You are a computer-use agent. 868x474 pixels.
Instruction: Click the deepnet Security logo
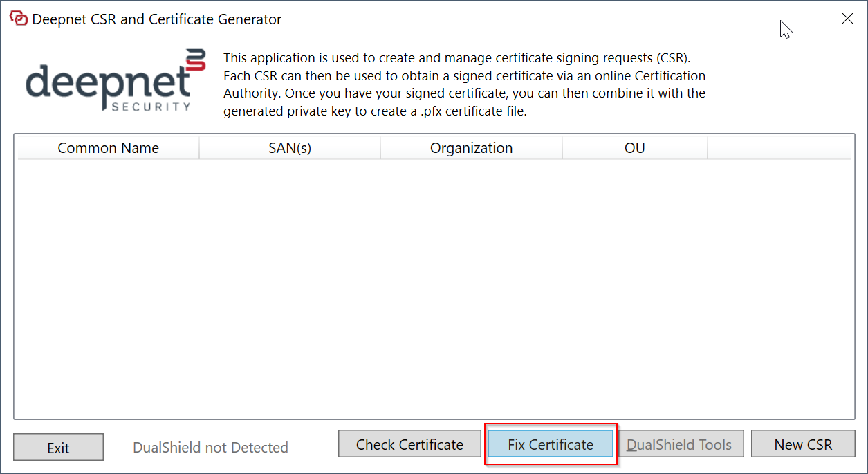coord(116,81)
